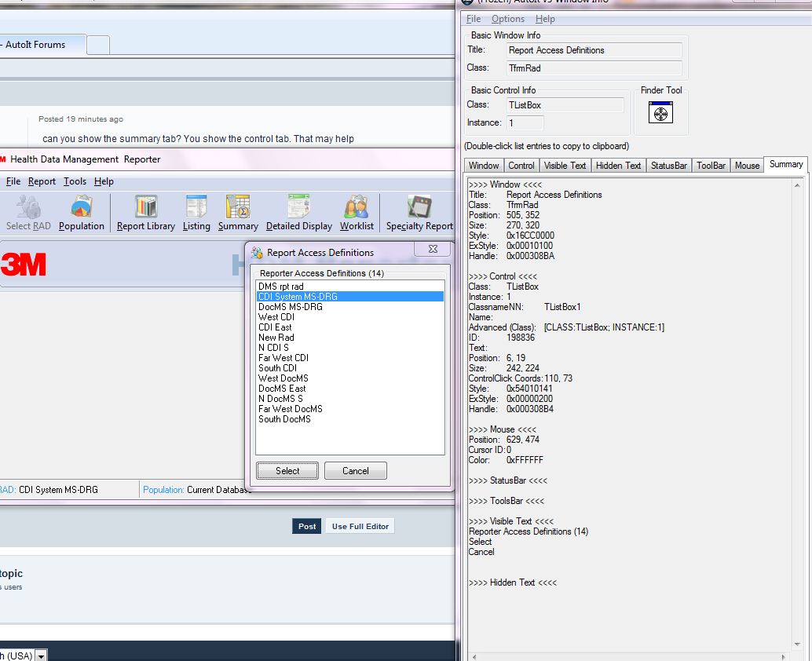Click the summary pane scroll up arrow

tap(797, 184)
